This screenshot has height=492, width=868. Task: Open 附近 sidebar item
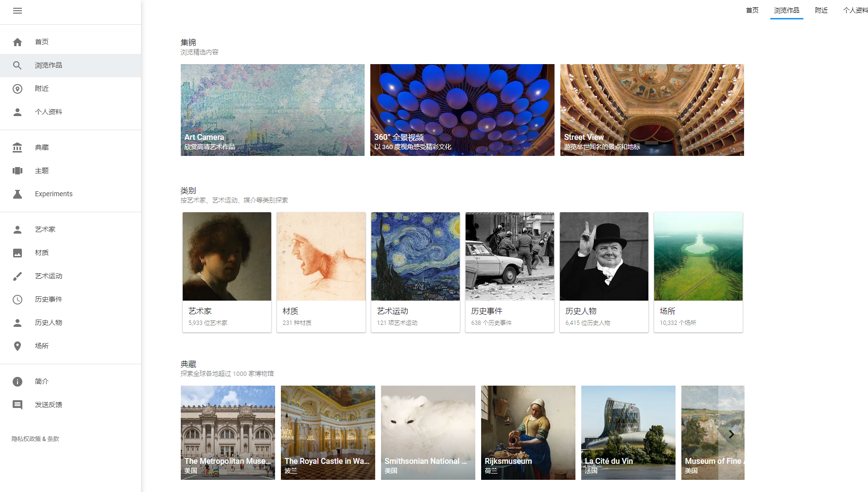coord(70,88)
